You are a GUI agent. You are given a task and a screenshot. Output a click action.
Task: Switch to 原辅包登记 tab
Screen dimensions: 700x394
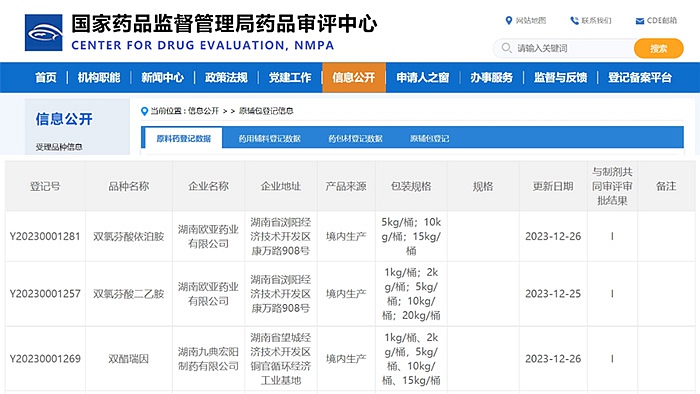tap(429, 139)
